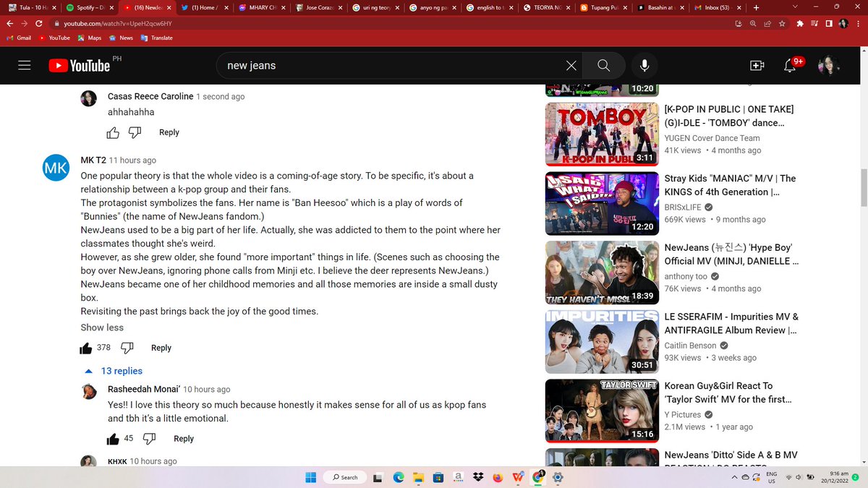Switch to the Inbox (53) Gmail tab

click(x=717, y=7)
